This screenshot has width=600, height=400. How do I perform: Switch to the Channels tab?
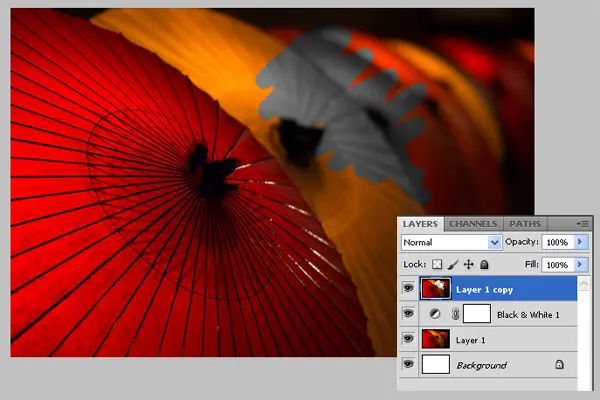coord(473,224)
